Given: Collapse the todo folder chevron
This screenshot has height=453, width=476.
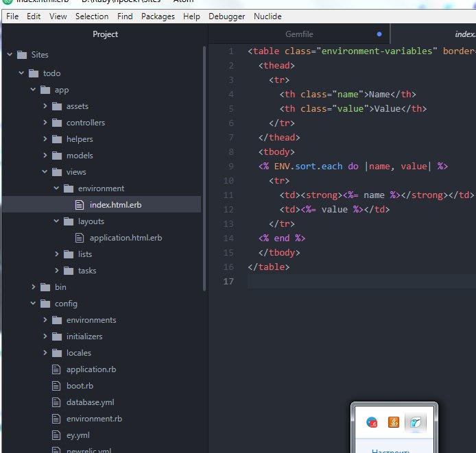Looking at the screenshot, I should pos(21,73).
